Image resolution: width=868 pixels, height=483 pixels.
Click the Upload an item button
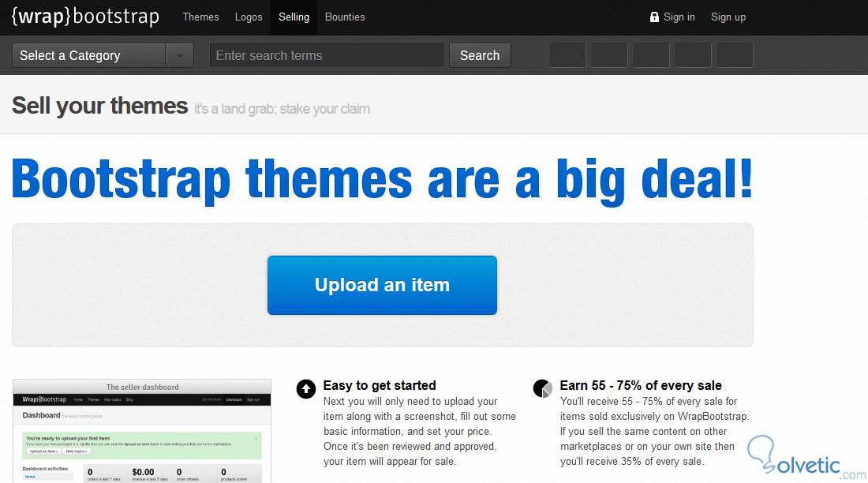382,285
